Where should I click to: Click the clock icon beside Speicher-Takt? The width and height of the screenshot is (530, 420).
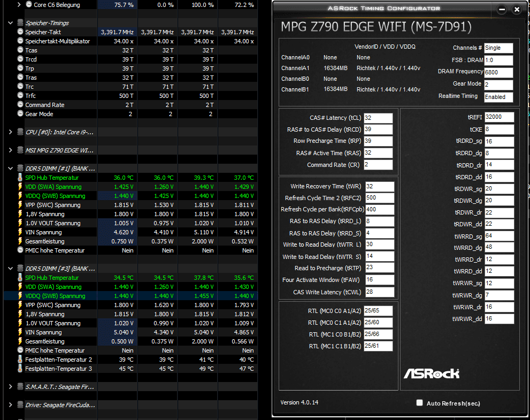[x=20, y=32]
